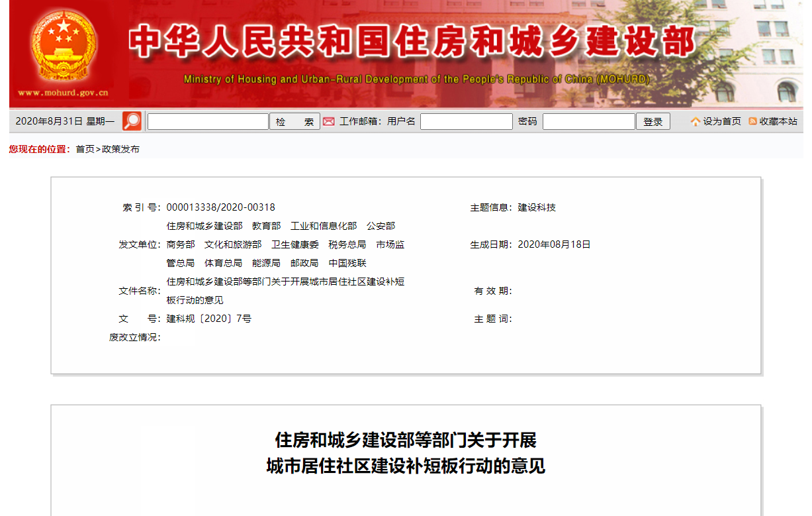The image size is (812, 516).
Task: Click the red magnifier search icon
Action: tap(132, 121)
